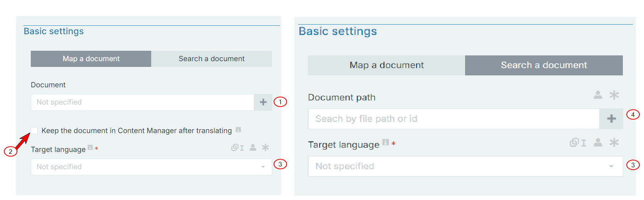
Task: Click the highlighted Map a document tab
Action: [91, 59]
